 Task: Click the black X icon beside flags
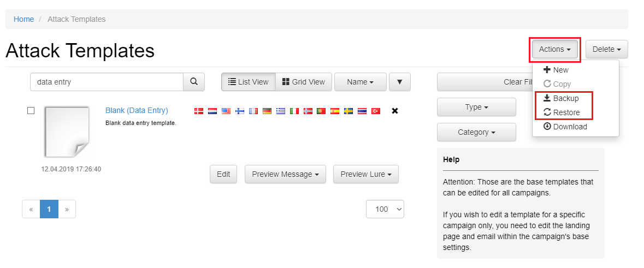coord(395,111)
